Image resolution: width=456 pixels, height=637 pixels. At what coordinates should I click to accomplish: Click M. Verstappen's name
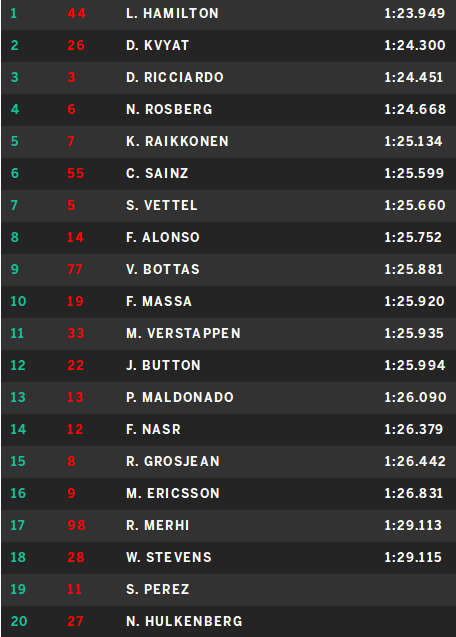[x=183, y=334]
